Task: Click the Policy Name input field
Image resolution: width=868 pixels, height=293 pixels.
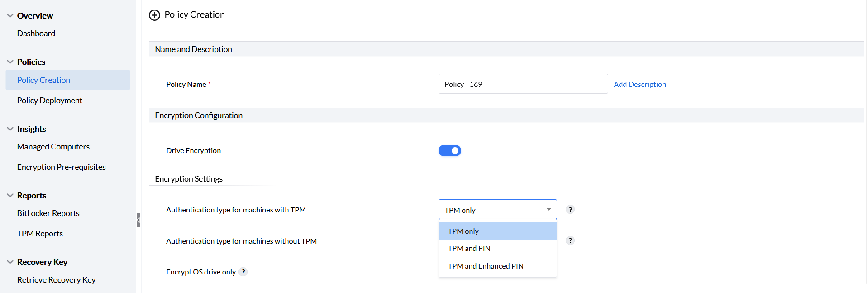Action: coord(523,84)
